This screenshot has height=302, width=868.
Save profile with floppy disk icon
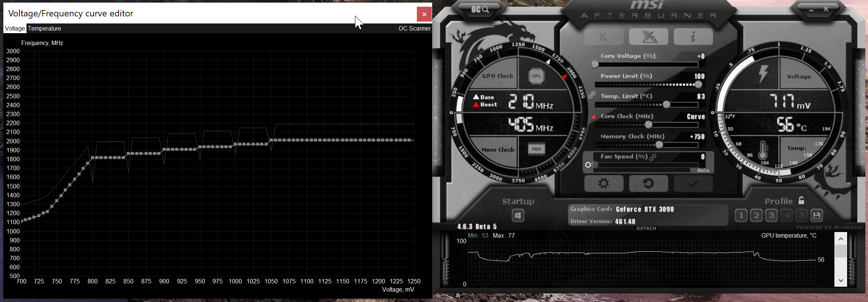click(x=817, y=215)
